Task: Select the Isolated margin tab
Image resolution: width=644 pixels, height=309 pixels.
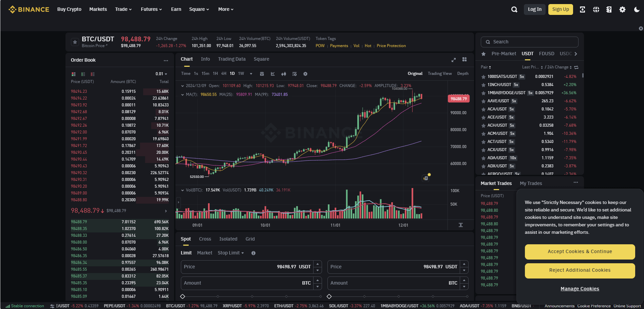Action: tap(228, 239)
